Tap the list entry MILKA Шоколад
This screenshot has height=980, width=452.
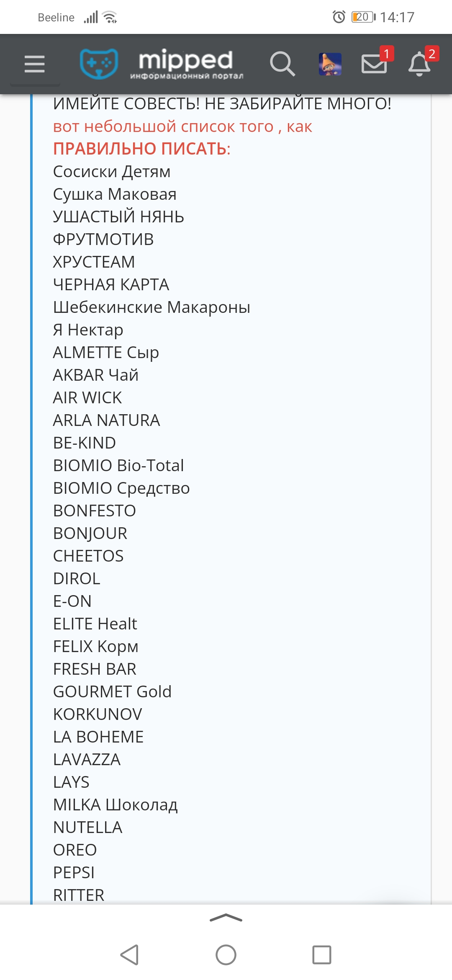[x=115, y=805]
